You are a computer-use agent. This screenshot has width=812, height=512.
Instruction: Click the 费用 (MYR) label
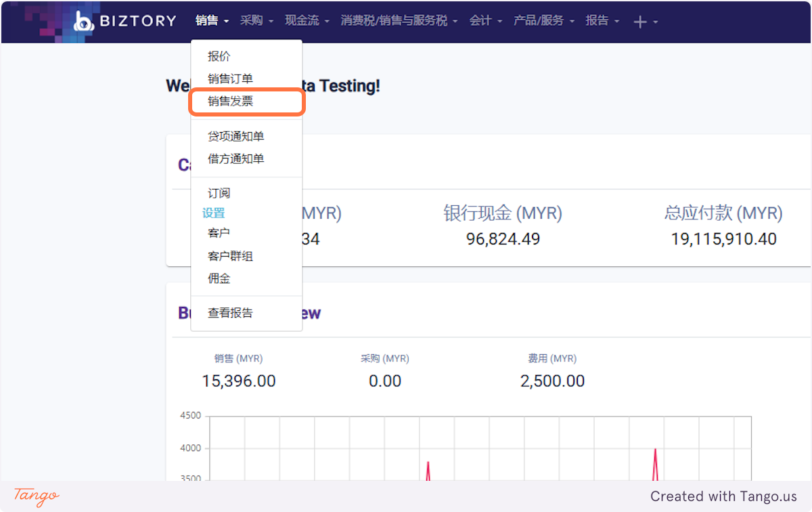coord(552,359)
